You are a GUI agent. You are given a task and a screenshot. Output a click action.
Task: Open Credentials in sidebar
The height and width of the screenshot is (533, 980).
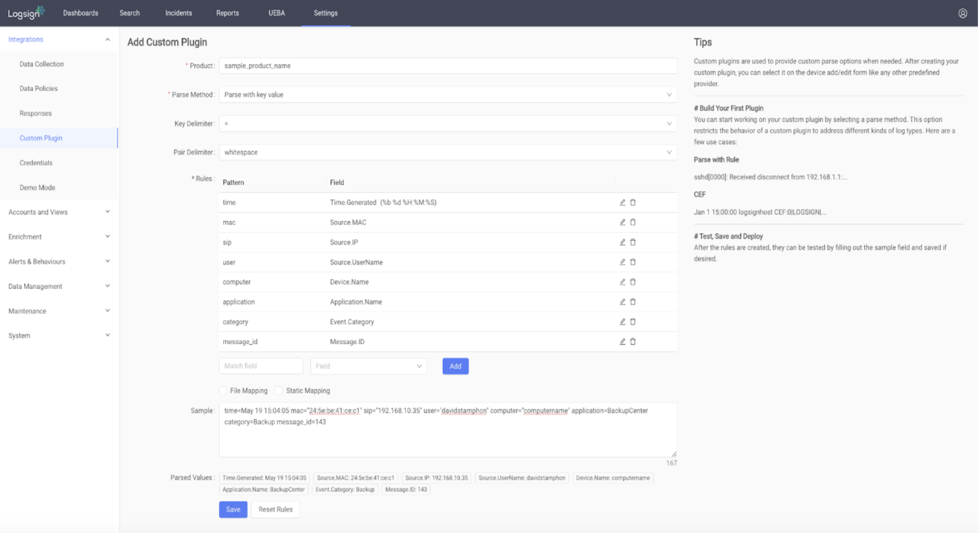point(59,162)
